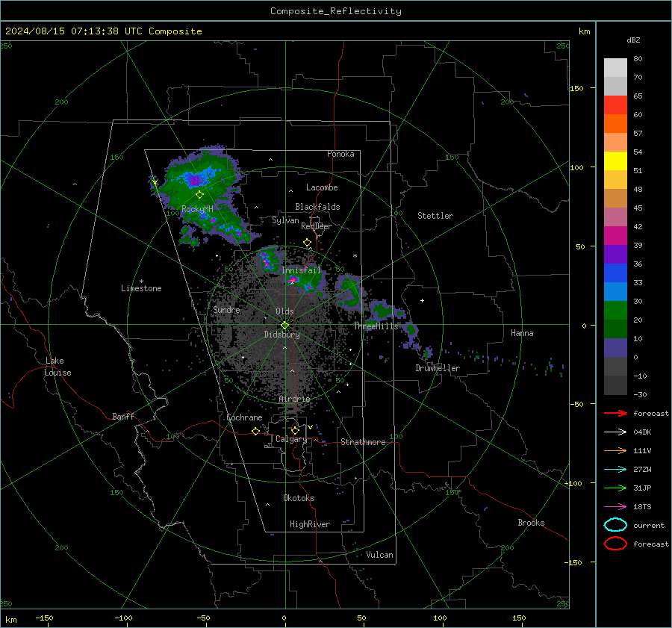
Task: Click the Didsbury city label
Action: [281, 335]
